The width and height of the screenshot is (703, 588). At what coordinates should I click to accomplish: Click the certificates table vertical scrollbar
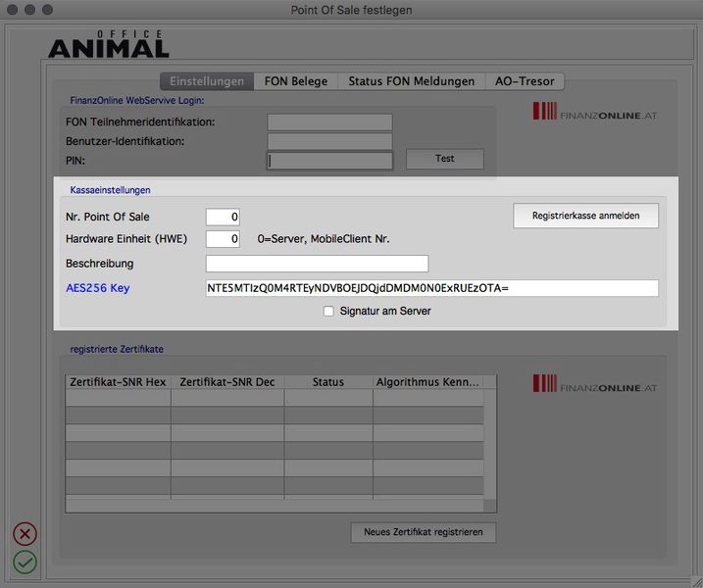[490, 444]
